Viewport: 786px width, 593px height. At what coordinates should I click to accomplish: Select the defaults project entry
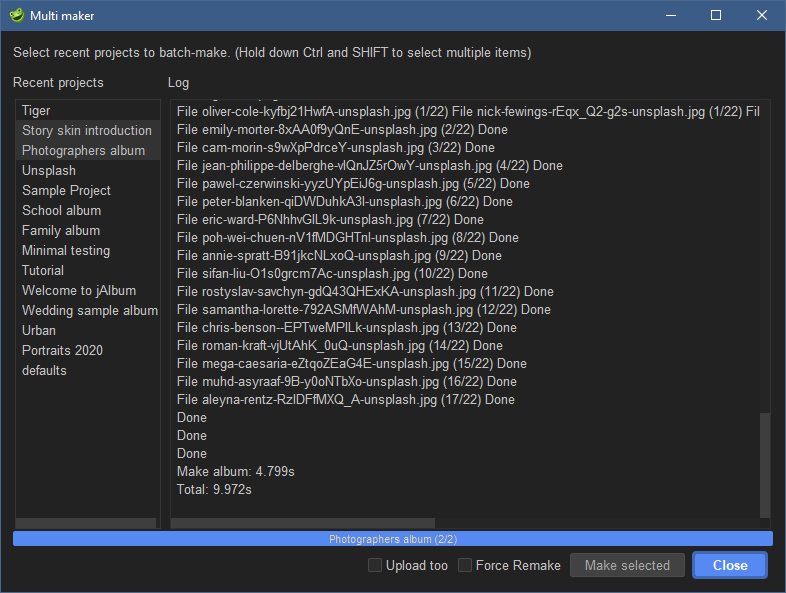click(x=45, y=370)
